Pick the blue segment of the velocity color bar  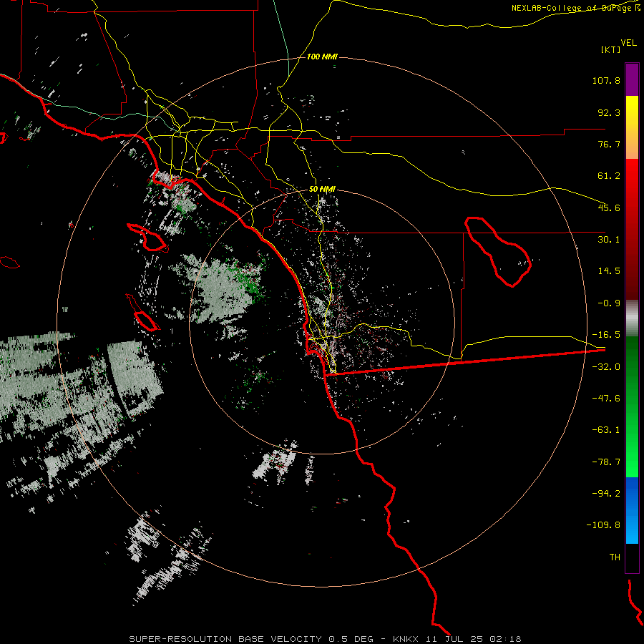(x=632, y=510)
